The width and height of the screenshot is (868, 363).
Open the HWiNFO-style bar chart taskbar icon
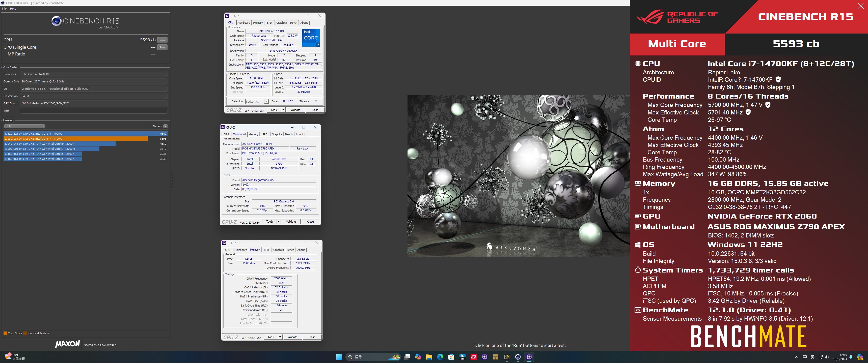[x=462, y=357]
